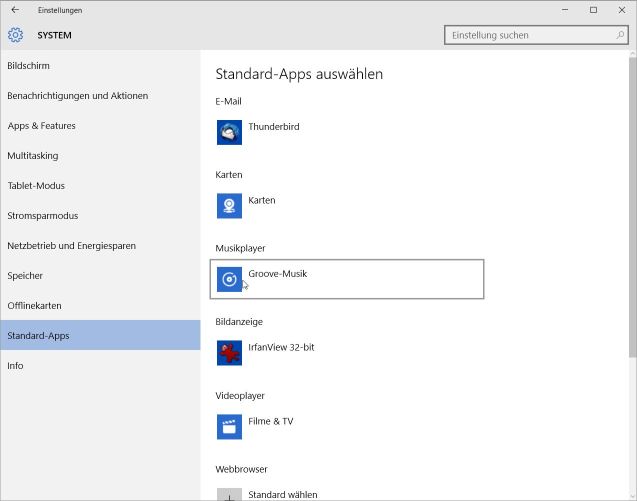Maximize the Einstellungen window
The image size is (637, 501).
point(593,10)
